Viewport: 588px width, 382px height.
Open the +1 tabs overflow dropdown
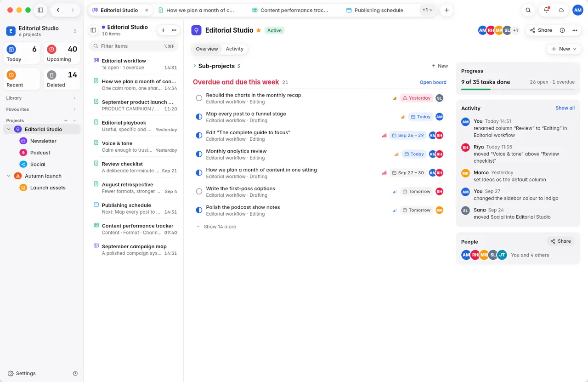pyautogui.click(x=428, y=10)
